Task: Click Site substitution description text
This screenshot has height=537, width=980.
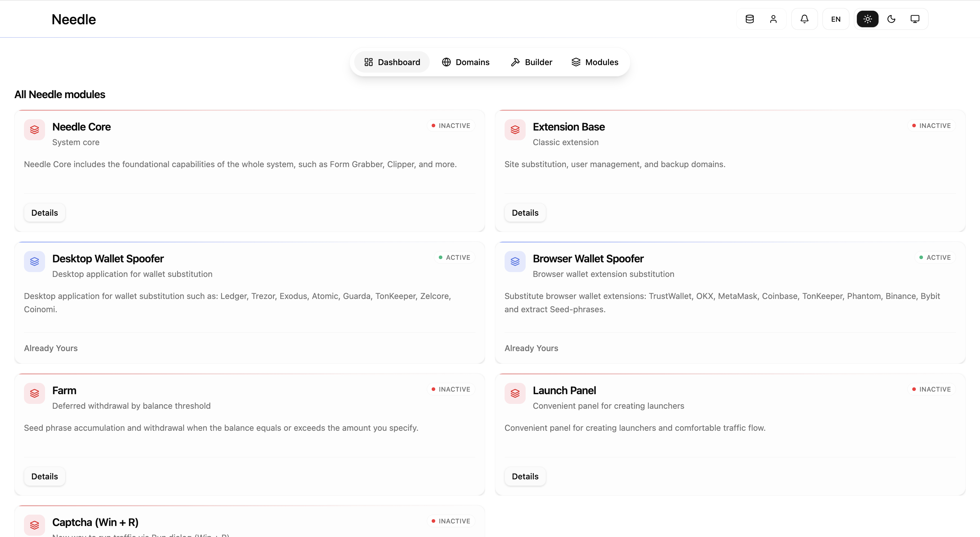Action: (615, 164)
